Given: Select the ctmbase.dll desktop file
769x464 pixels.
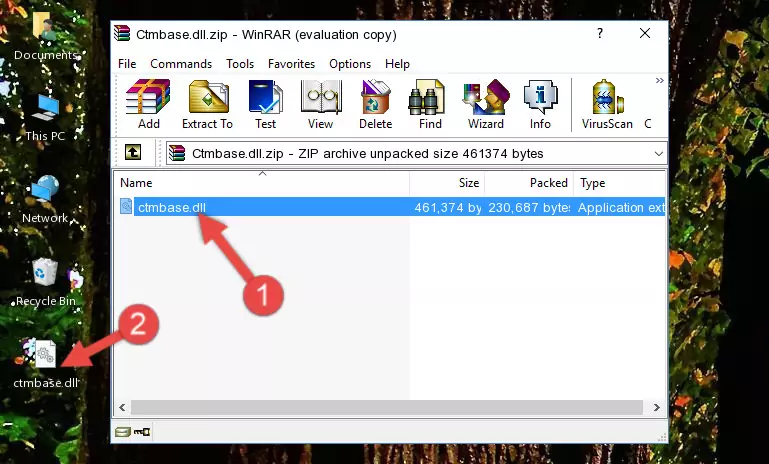Looking at the screenshot, I should (45, 364).
